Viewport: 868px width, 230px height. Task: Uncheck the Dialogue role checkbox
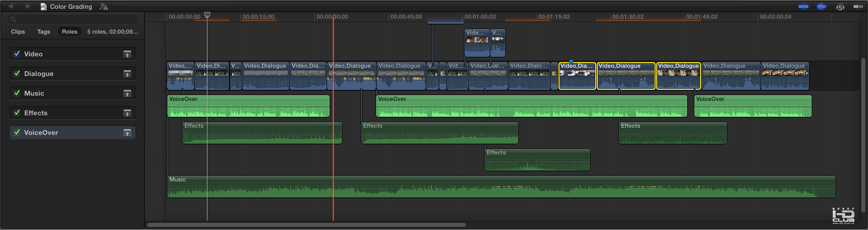[17, 73]
